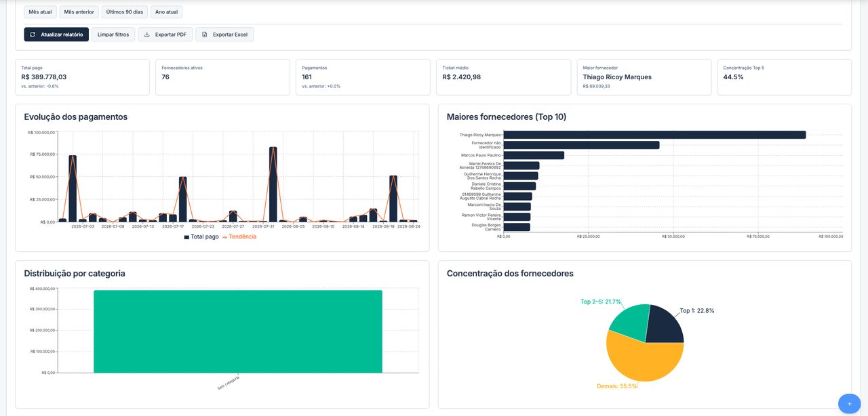Click the Maior fornecedor amount R$ 89.038,33
Viewport: 868px width, 416px height.
[597, 86]
